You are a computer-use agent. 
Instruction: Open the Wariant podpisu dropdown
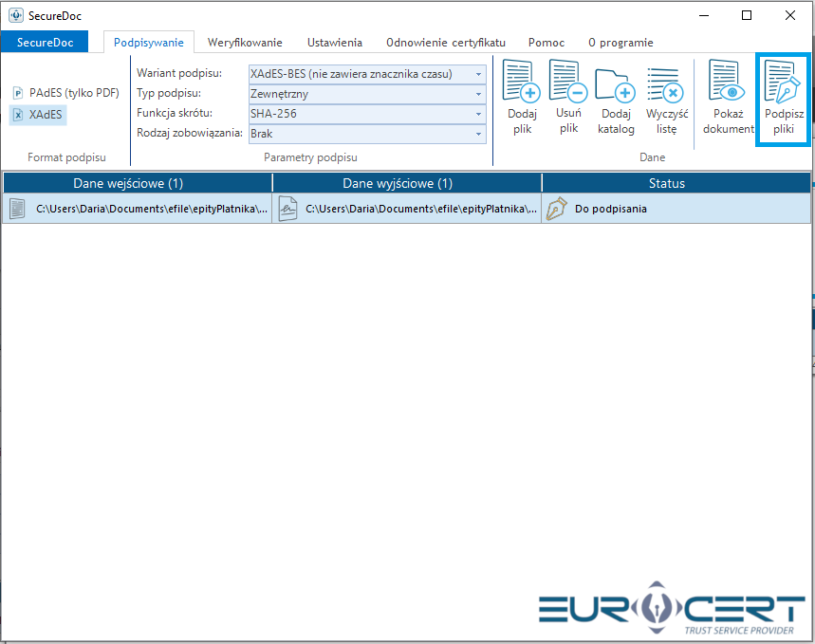click(367, 74)
